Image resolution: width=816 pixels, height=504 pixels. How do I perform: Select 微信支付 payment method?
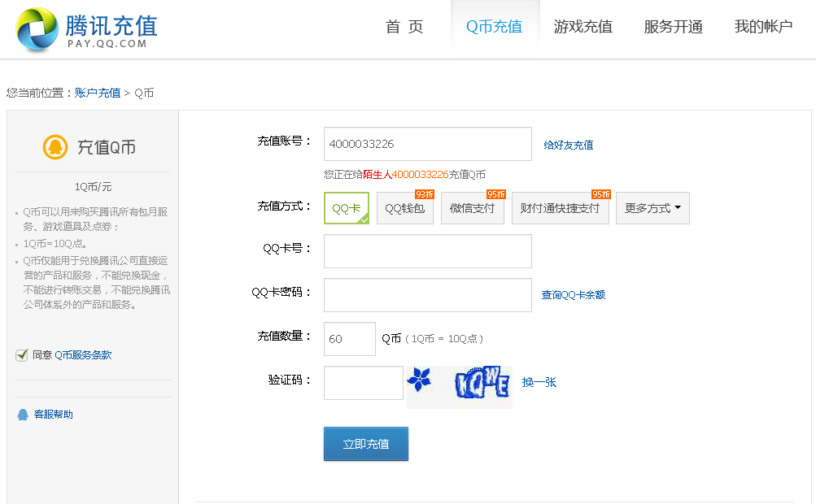[473, 208]
